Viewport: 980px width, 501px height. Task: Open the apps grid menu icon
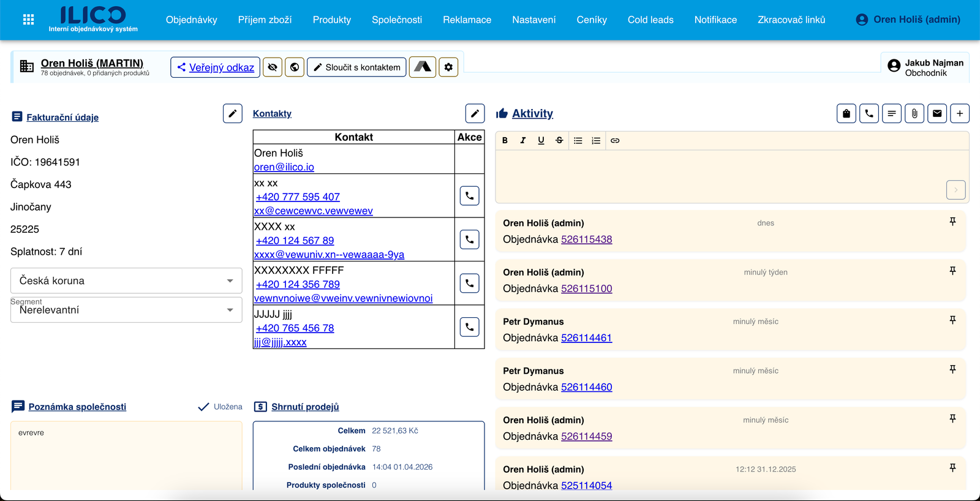pos(28,20)
